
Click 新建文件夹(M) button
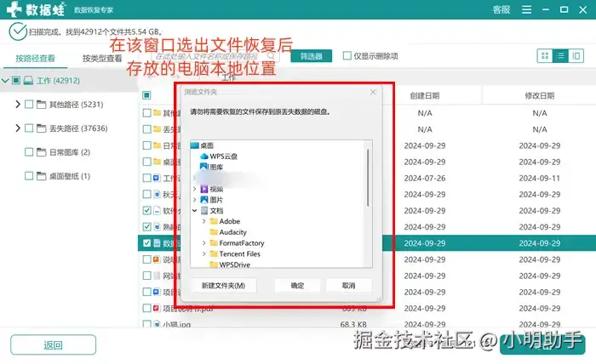tap(223, 286)
